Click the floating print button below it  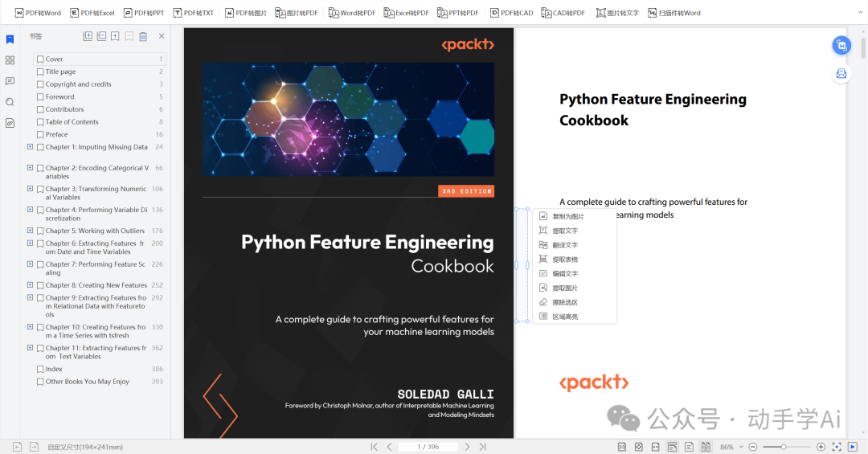(841, 74)
